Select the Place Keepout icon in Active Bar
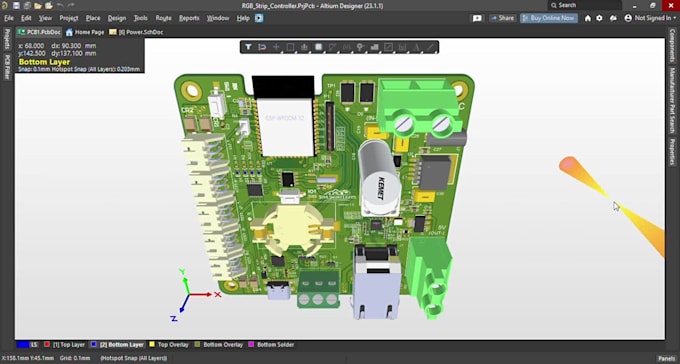This screenshot has width=680, height=364. pyautogui.click(x=389, y=47)
